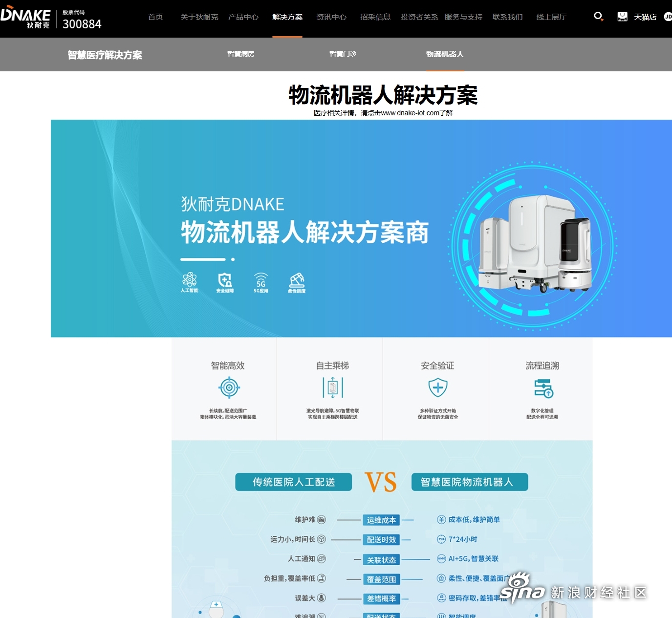Screen dimensions: 672x618
Task: Click the 流程追溯 card title
Action: click(542, 365)
